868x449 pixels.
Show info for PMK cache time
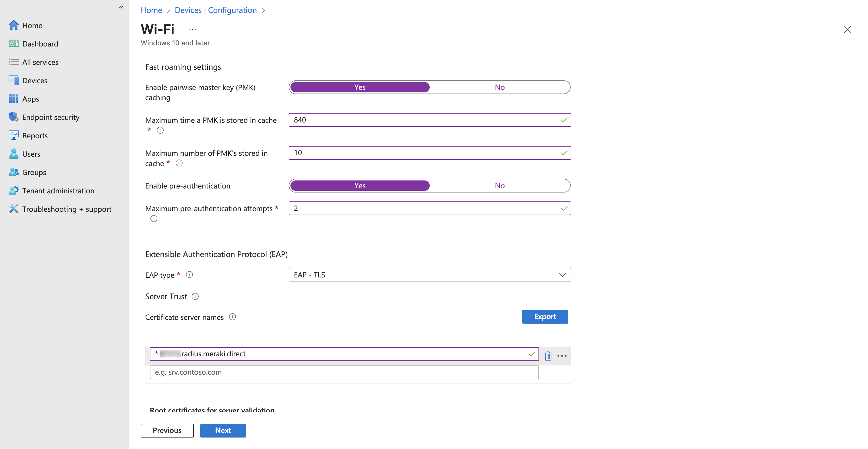pyautogui.click(x=160, y=130)
